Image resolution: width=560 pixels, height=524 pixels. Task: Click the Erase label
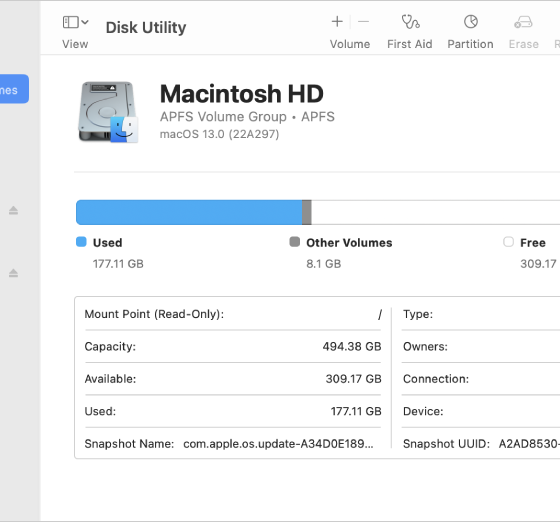coord(524,44)
